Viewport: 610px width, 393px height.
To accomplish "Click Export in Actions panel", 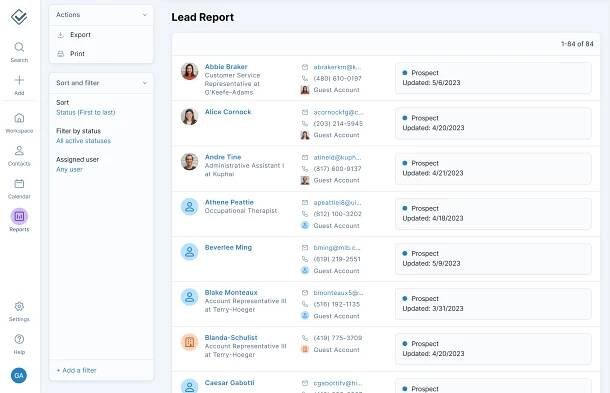I will 81,35.
